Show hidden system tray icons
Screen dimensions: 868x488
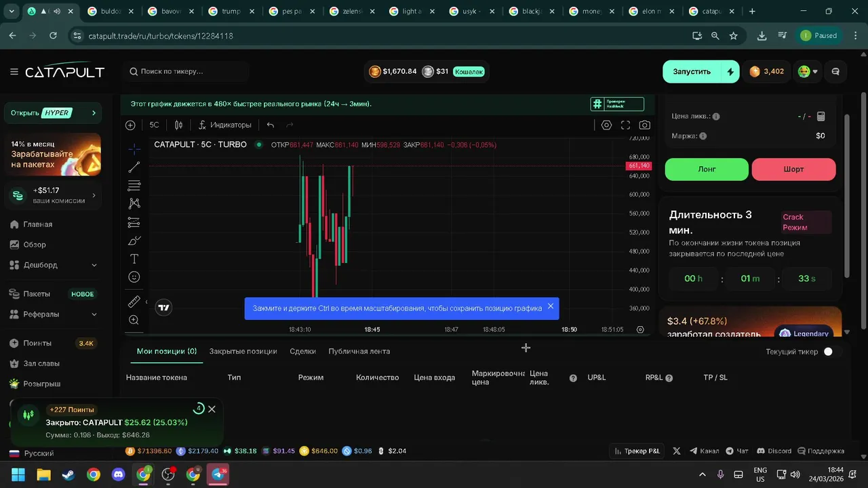703,474
